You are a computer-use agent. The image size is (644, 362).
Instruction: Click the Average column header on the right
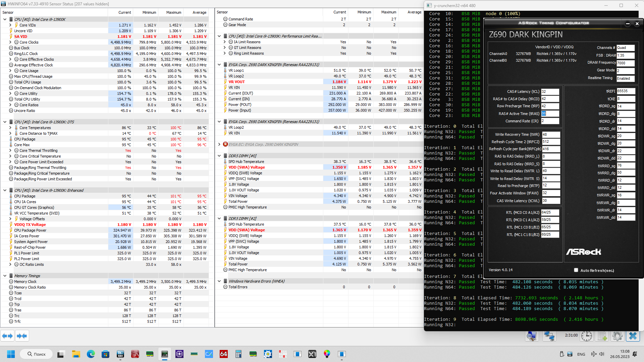coord(414,12)
